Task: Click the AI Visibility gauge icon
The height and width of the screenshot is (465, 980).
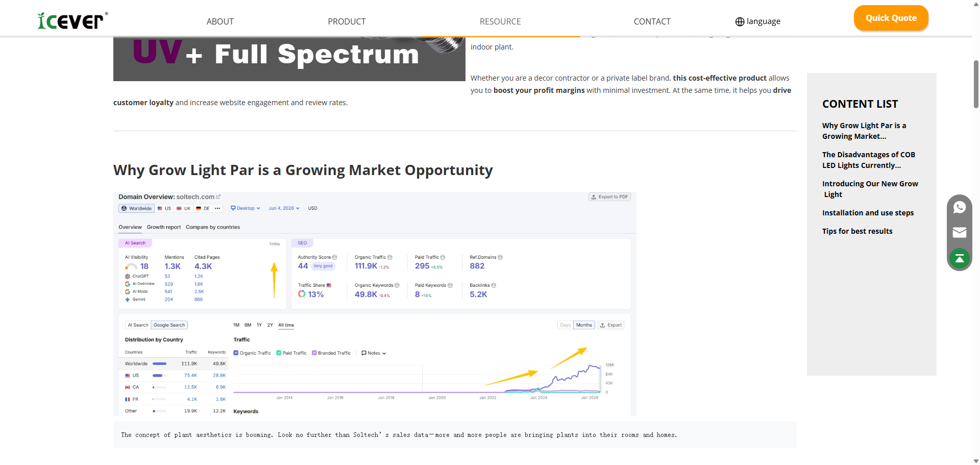Action: (x=131, y=266)
